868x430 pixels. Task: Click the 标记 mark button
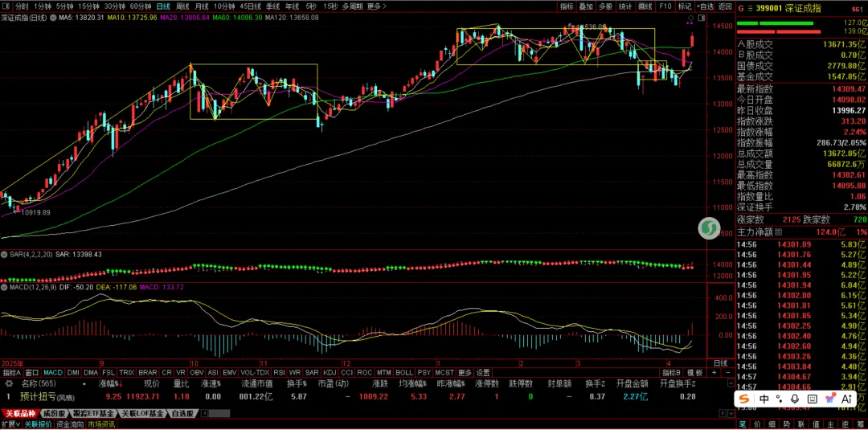pos(684,6)
